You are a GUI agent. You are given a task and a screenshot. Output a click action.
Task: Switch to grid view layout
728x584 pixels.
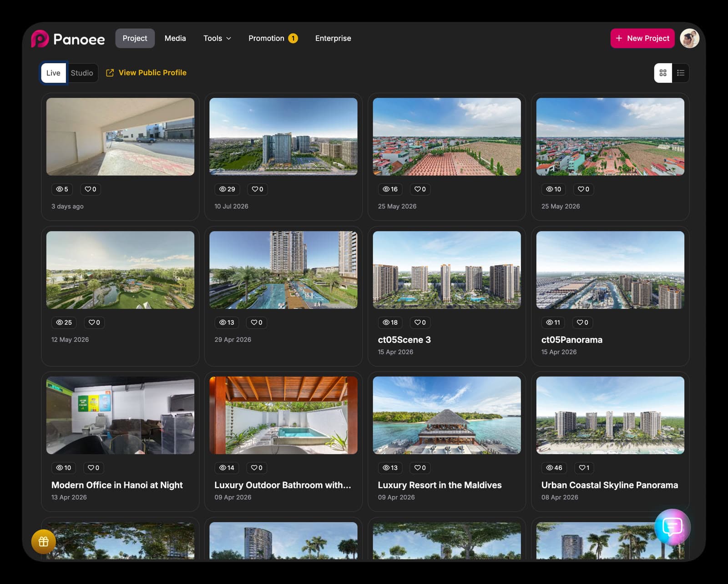click(663, 73)
